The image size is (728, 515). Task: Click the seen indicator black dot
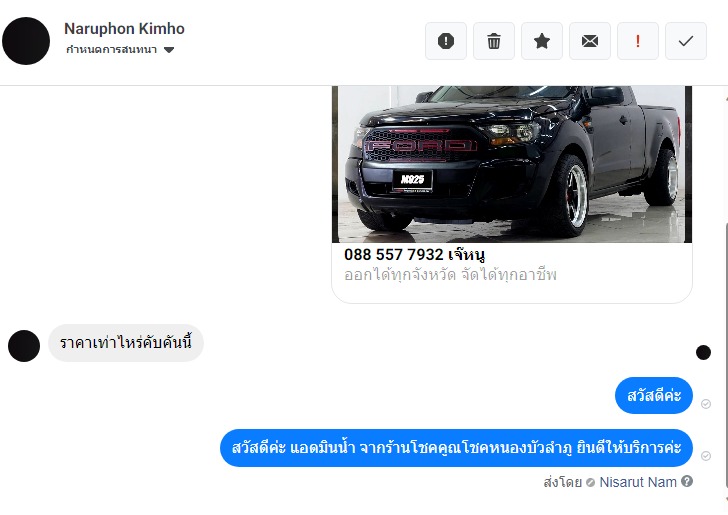tap(703, 352)
